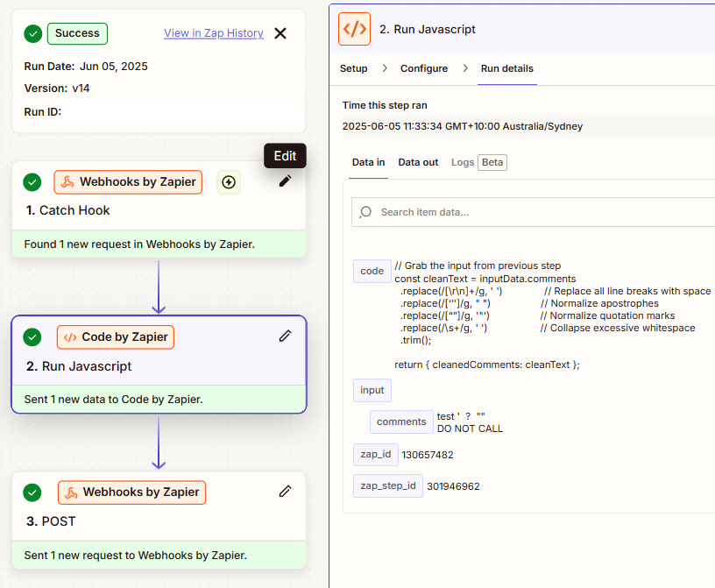This screenshot has width=715, height=588.
Task: Click the Success status badge
Action: [x=77, y=33]
